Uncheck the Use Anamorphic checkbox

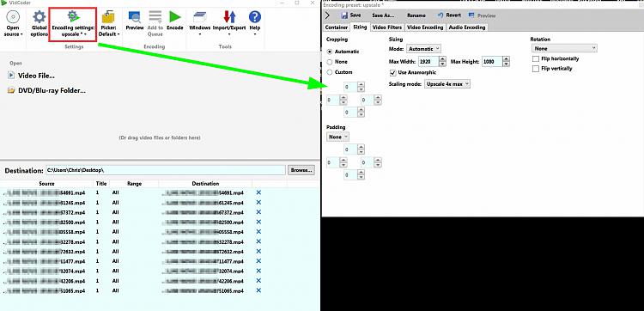[x=393, y=73]
